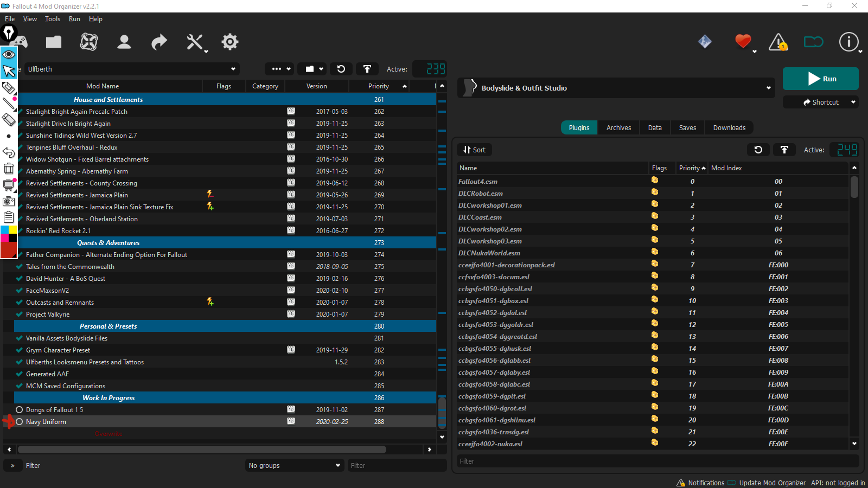This screenshot has height=488, width=868.
Task: Click the brush size dot control
Action: (x=9, y=136)
